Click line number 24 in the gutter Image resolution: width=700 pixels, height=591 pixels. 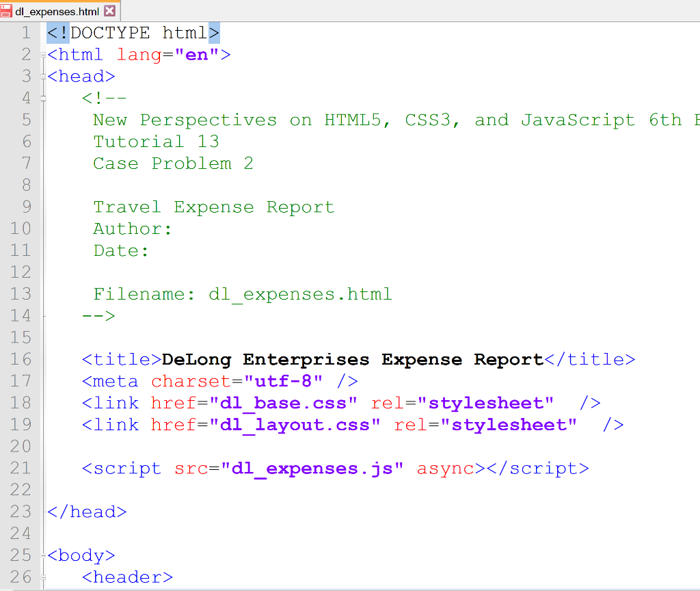point(21,534)
